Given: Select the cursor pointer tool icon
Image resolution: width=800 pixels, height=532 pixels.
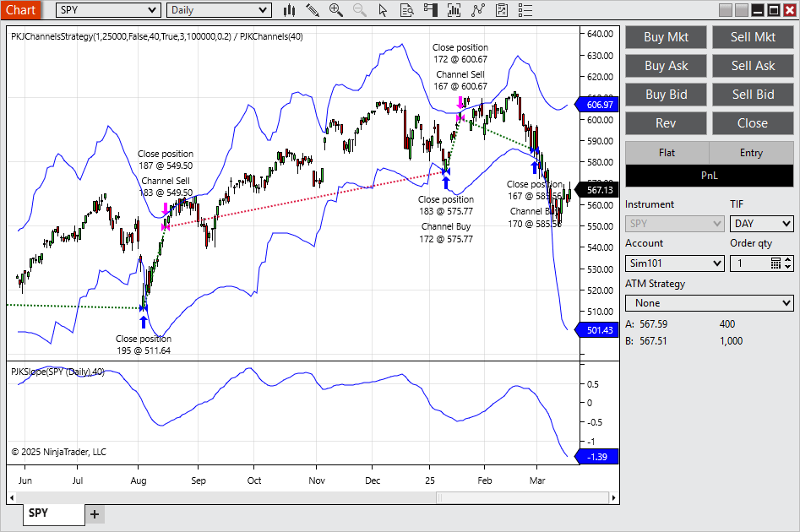Looking at the screenshot, I should pos(383,9).
